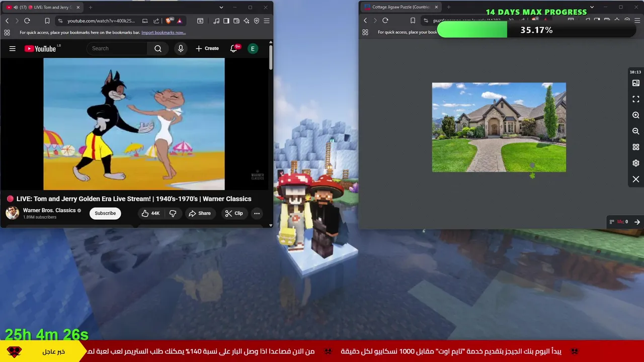Go to the YouTube home logo

coord(41,48)
